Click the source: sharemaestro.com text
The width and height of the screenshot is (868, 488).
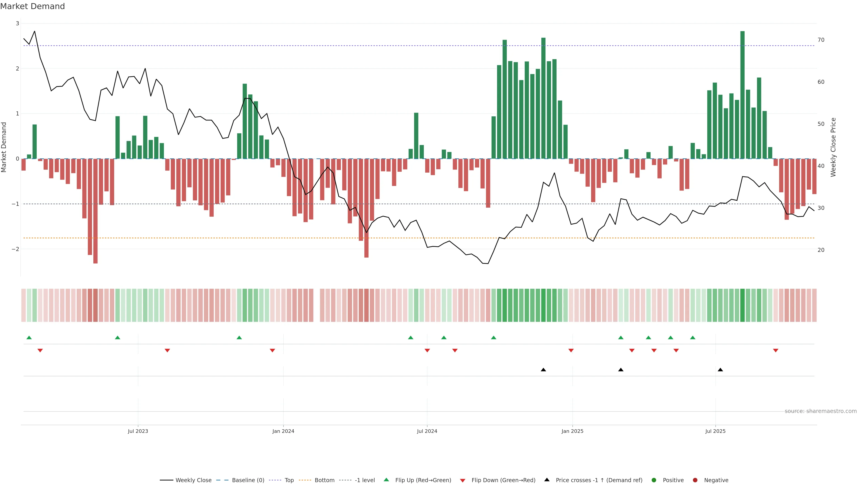tap(821, 411)
